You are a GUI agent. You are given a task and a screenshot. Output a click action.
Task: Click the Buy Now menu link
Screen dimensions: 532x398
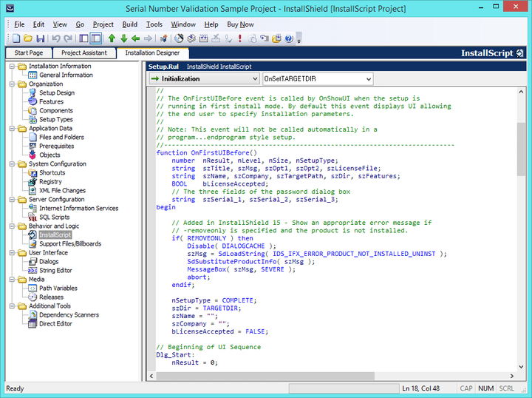pos(240,24)
